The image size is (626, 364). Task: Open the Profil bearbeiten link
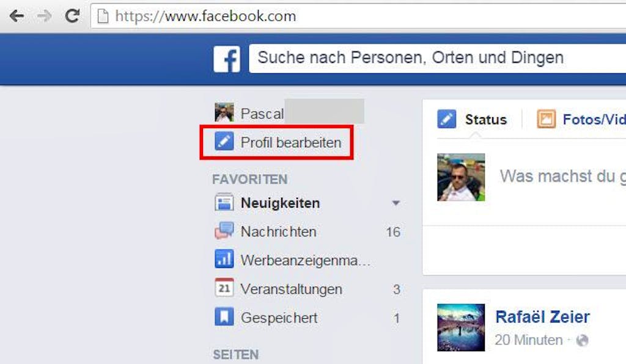click(290, 142)
